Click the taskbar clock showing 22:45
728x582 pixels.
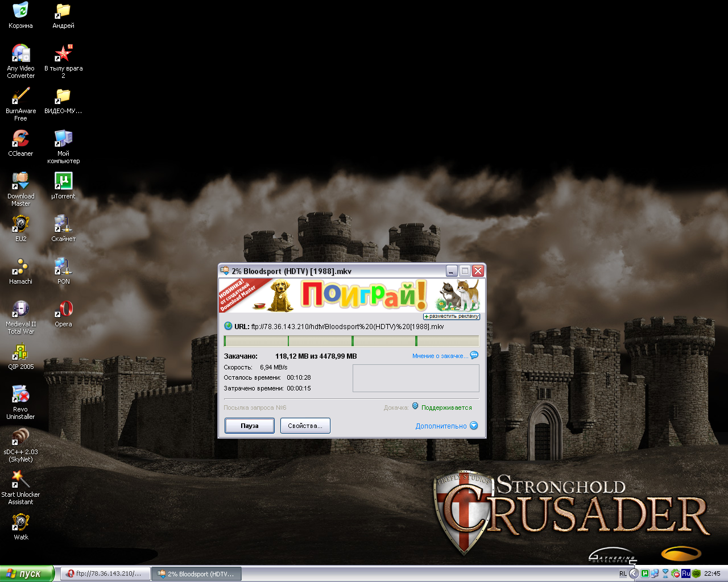(x=712, y=574)
